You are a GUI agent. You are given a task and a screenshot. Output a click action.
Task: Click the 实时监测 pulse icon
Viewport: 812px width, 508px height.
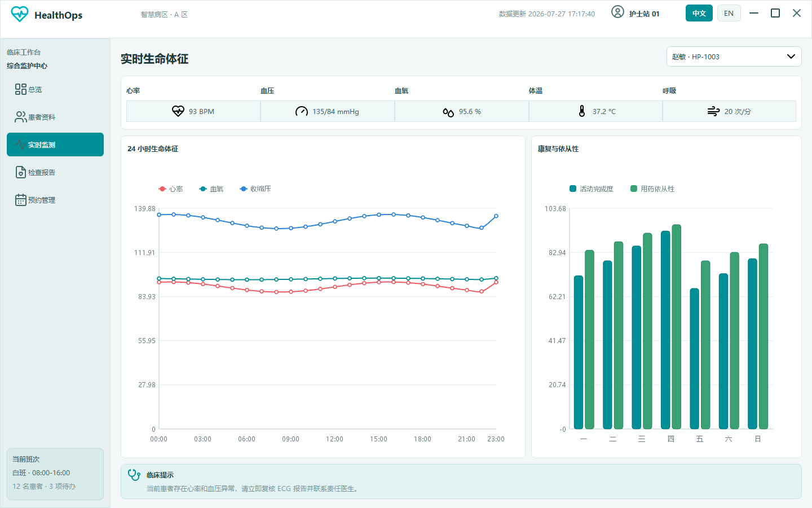[x=21, y=144]
